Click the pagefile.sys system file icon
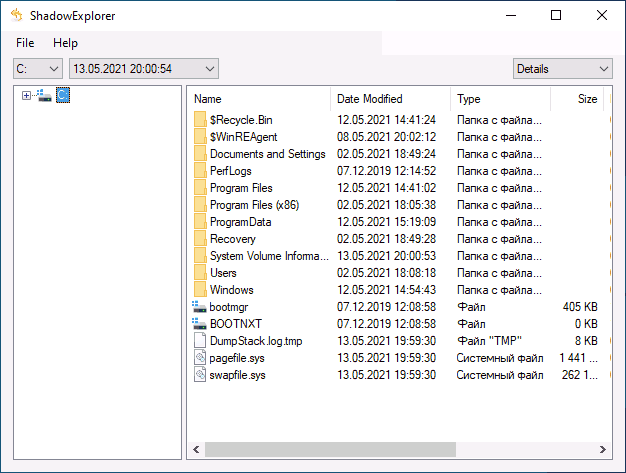 (200, 358)
